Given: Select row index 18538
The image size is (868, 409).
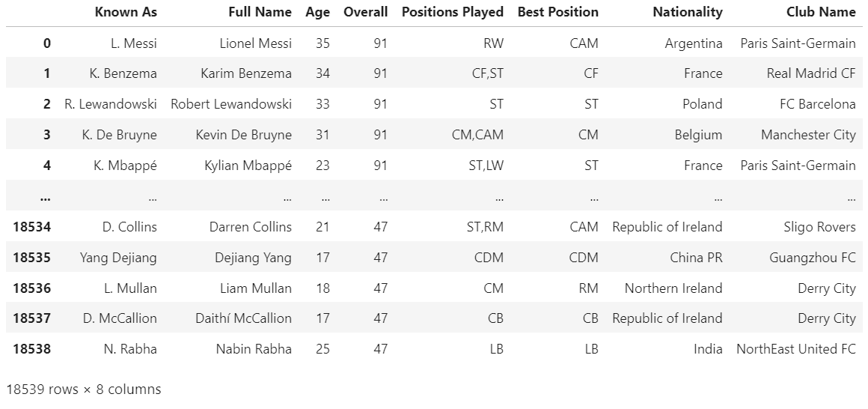Looking at the screenshot, I should point(31,349).
